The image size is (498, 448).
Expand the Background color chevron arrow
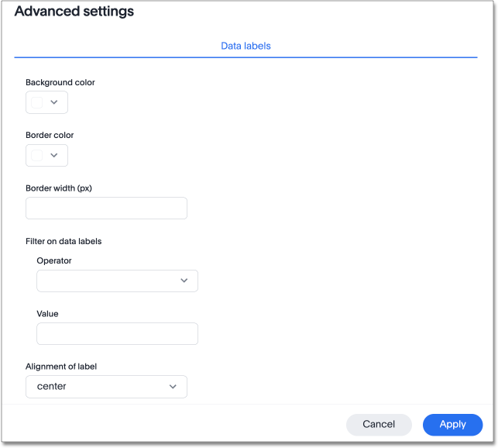[x=54, y=102]
